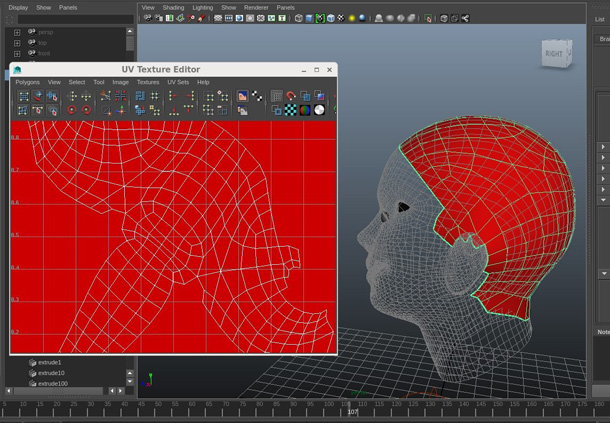Expand the persp camera node in outliner
Screen dimensions: 610x423
(17, 32)
